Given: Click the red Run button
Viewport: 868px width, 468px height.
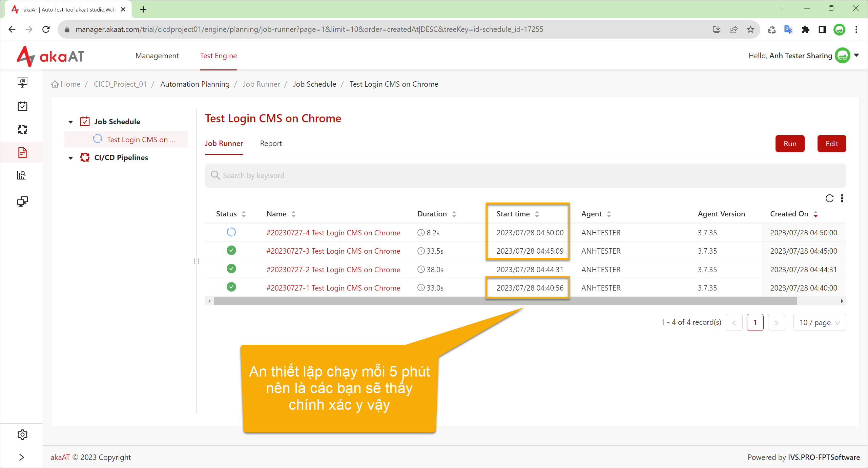Looking at the screenshot, I should click(790, 144).
